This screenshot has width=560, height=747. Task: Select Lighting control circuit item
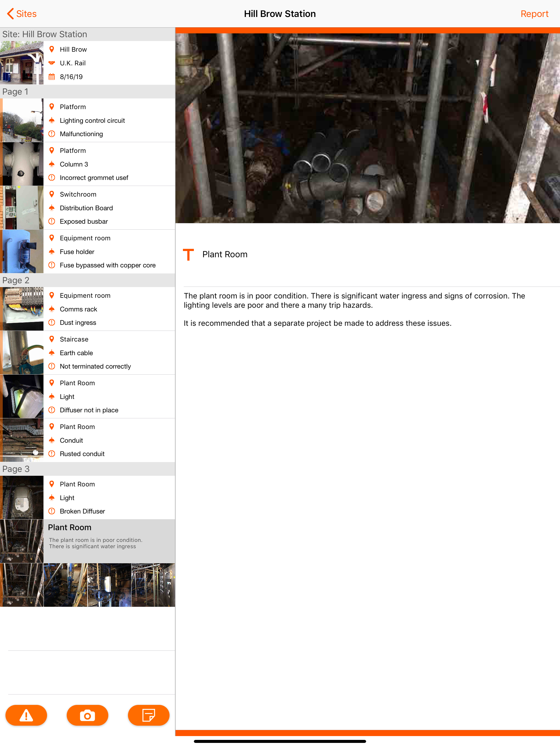coord(92,121)
